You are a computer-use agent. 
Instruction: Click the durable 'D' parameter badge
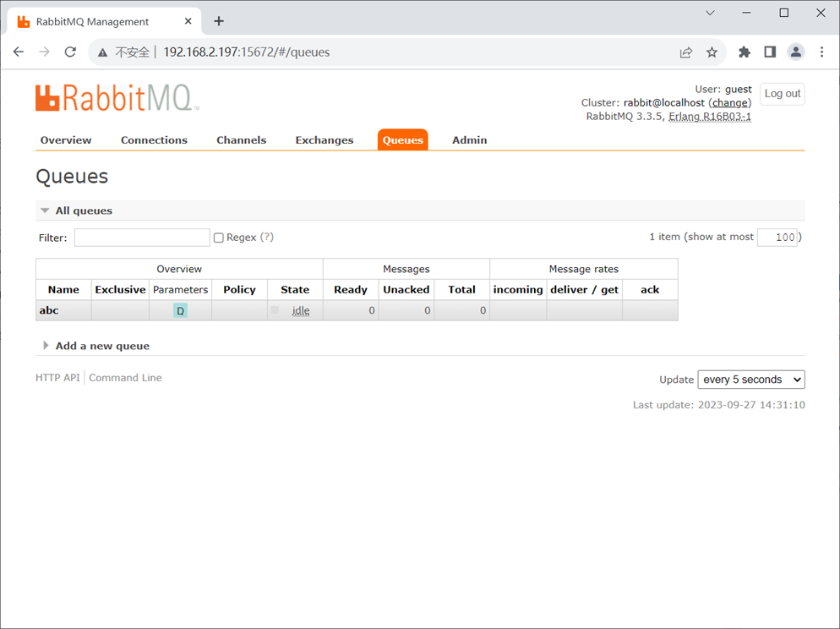(180, 311)
